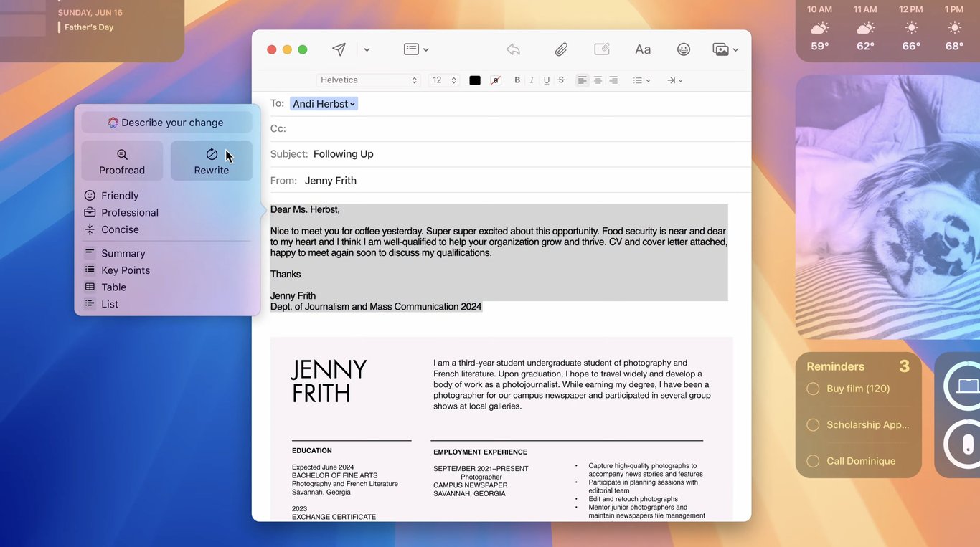The height and width of the screenshot is (547, 980).
Task: Toggle Bold text formatting
Action: point(517,80)
